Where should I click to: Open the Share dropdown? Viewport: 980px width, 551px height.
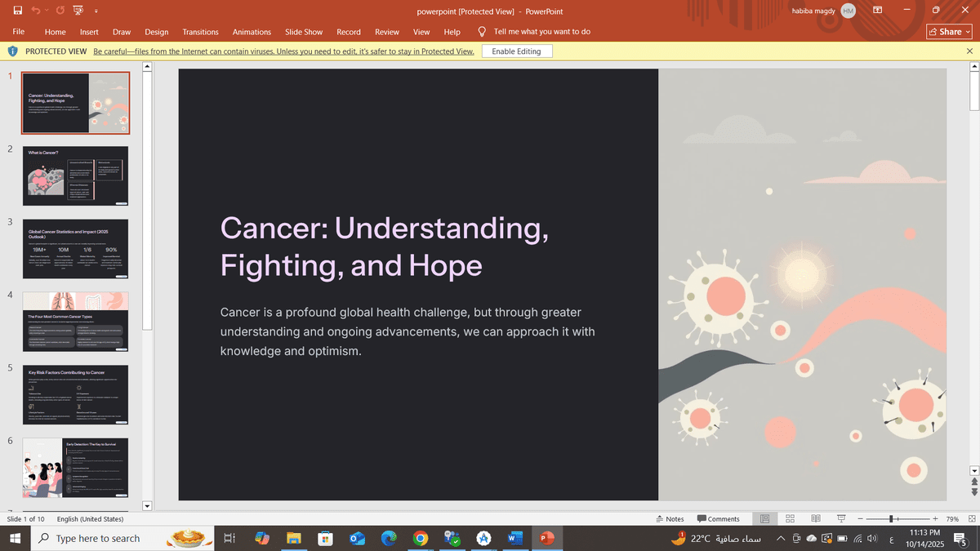click(x=949, y=32)
